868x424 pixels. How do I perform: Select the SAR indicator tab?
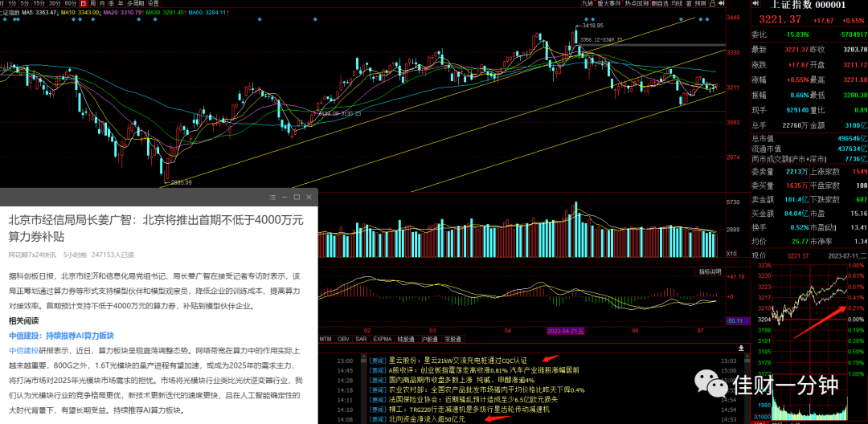point(361,339)
